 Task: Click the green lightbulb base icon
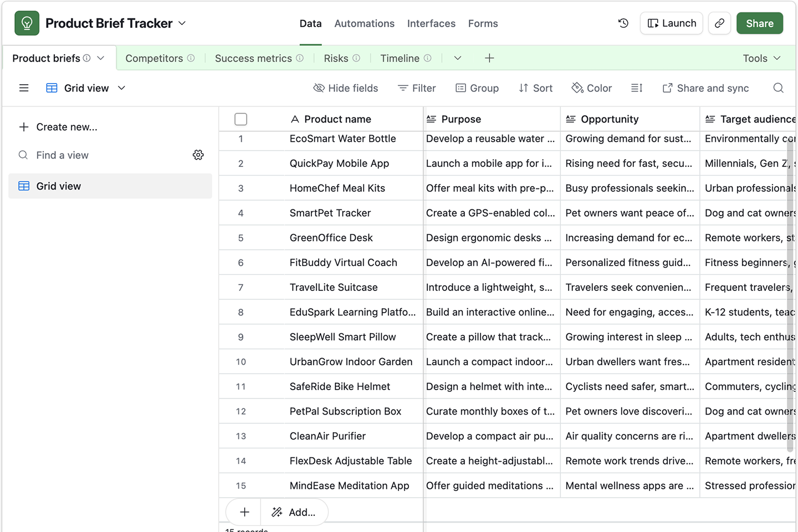[x=27, y=23]
